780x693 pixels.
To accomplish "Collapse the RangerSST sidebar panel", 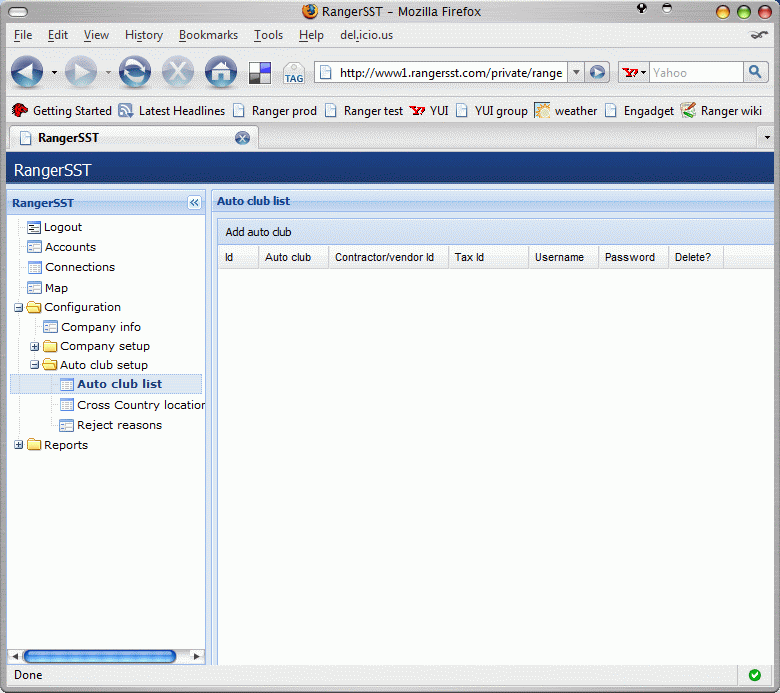I will 194,202.
